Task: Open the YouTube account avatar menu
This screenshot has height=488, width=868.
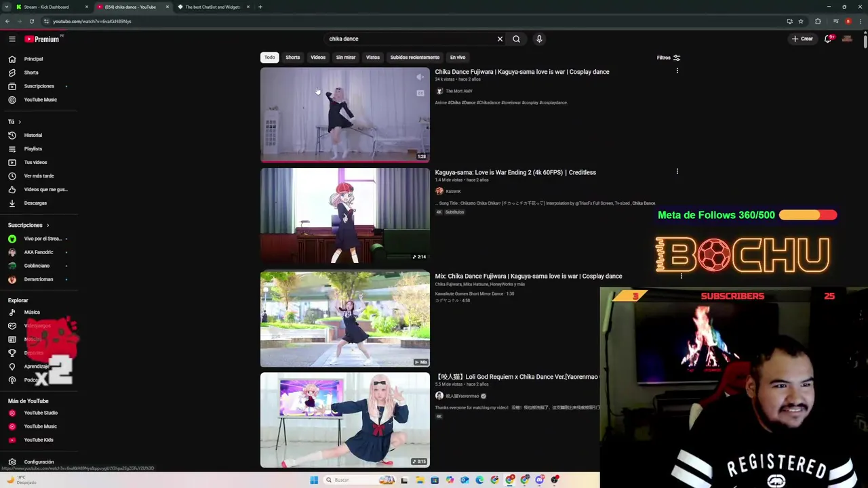Action: coord(847,39)
